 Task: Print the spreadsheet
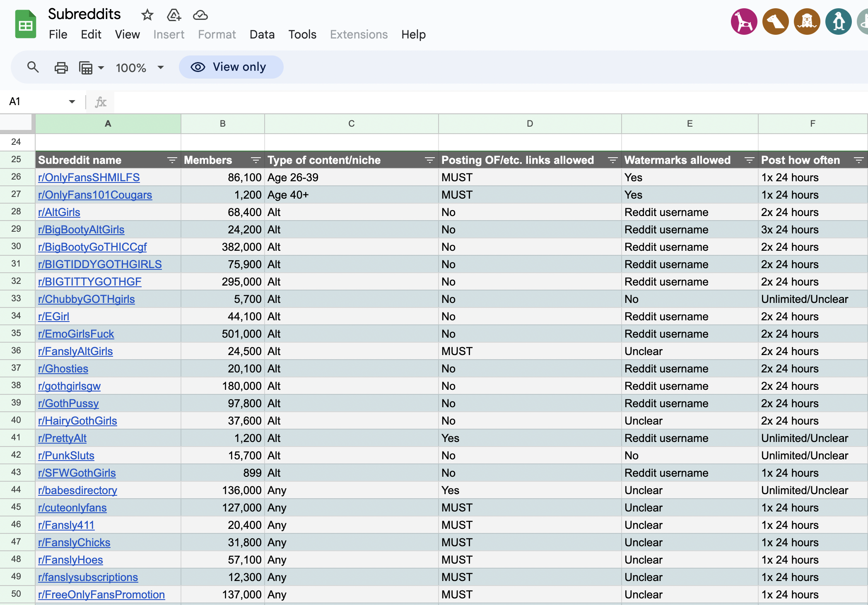click(x=61, y=67)
